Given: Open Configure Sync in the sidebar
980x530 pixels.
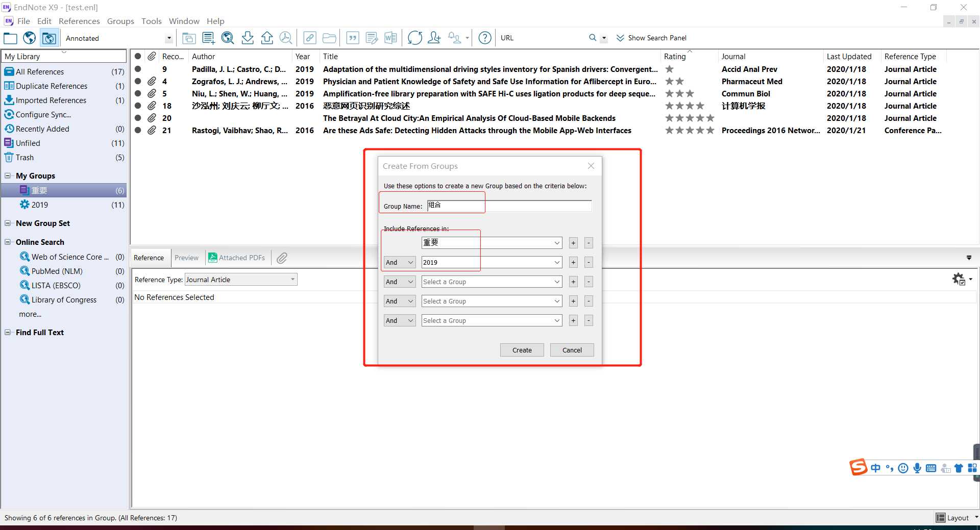Looking at the screenshot, I should point(64,115).
